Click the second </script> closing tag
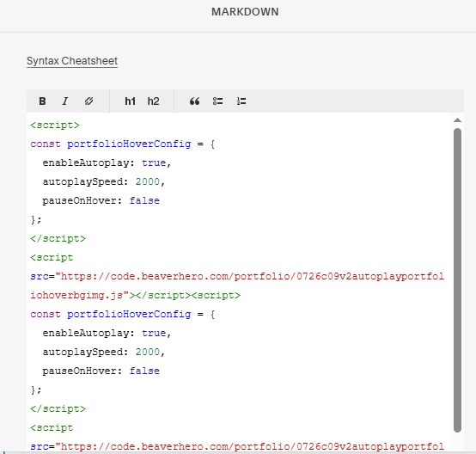Viewport: 476px width, 454px height. pyautogui.click(x=58, y=409)
